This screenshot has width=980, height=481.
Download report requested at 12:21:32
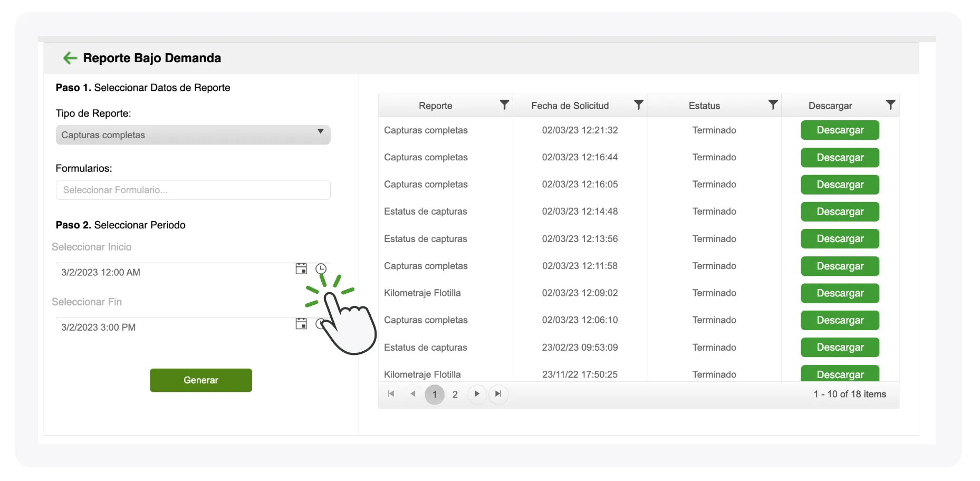(840, 130)
